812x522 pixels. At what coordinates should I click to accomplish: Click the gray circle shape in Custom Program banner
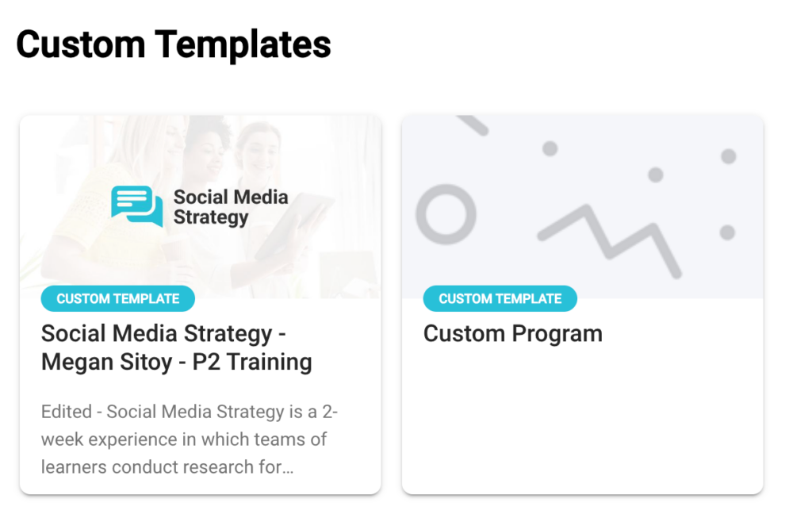click(x=446, y=215)
